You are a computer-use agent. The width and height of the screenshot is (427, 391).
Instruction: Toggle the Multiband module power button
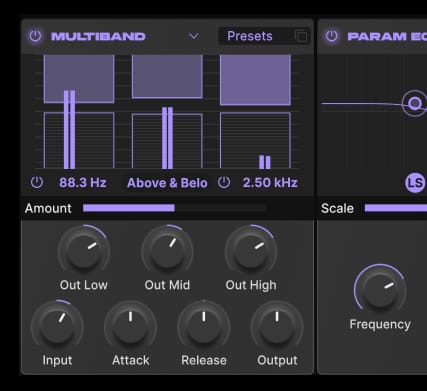tap(35, 36)
